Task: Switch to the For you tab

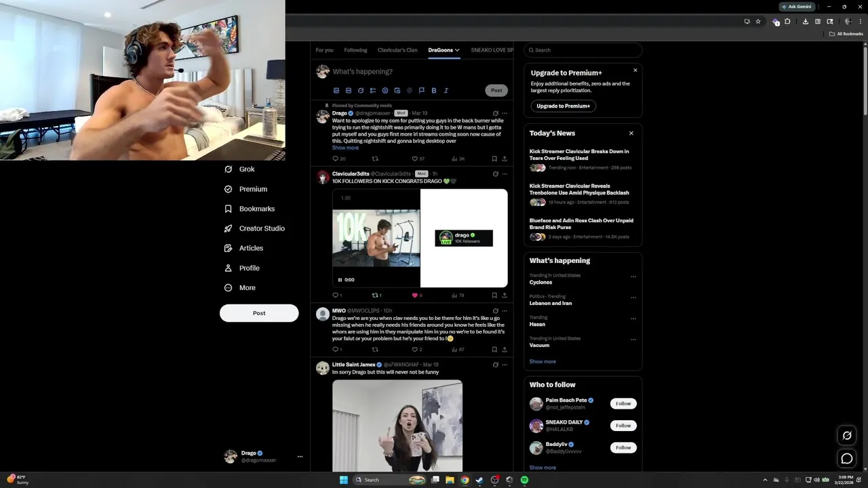Action: coord(324,50)
